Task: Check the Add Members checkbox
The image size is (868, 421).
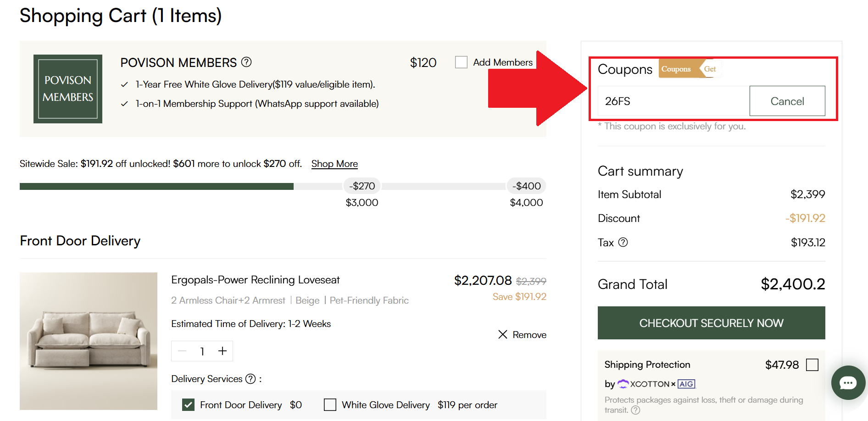Action: (461, 62)
